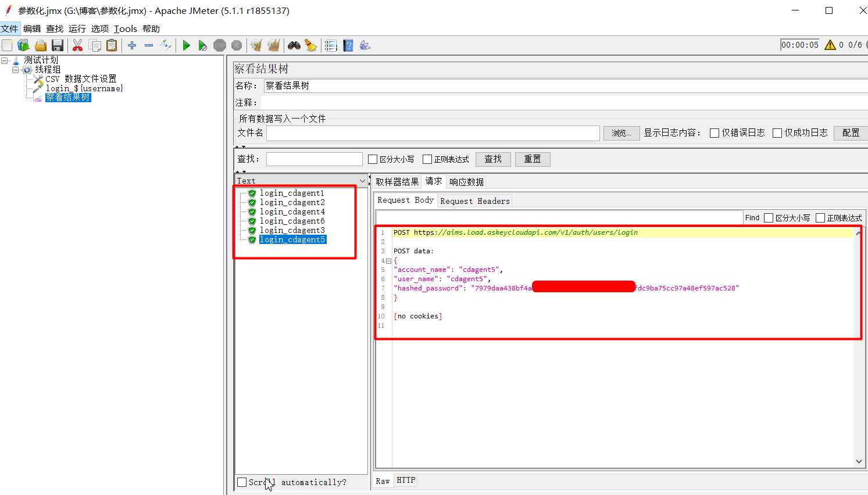The height and width of the screenshot is (495, 868).
Task: Click the 名称 field containing 察看结果树
Action: click(565, 85)
